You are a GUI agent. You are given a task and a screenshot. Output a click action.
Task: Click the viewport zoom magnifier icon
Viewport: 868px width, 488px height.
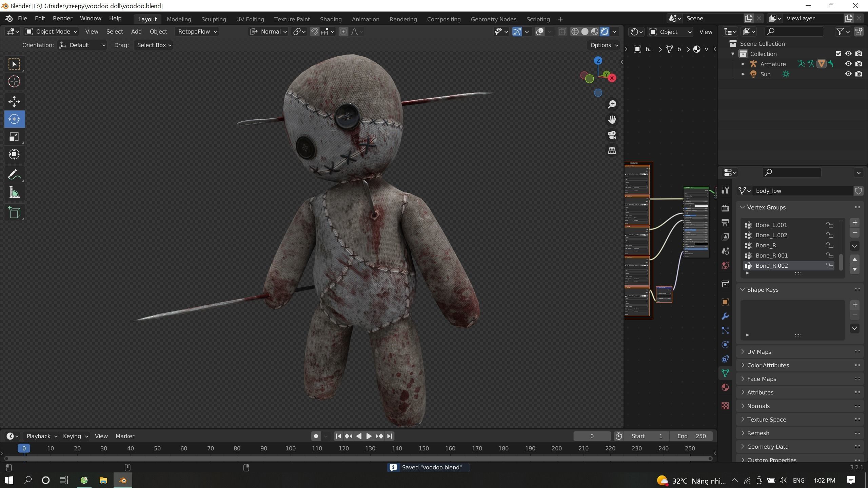pyautogui.click(x=612, y=104)
